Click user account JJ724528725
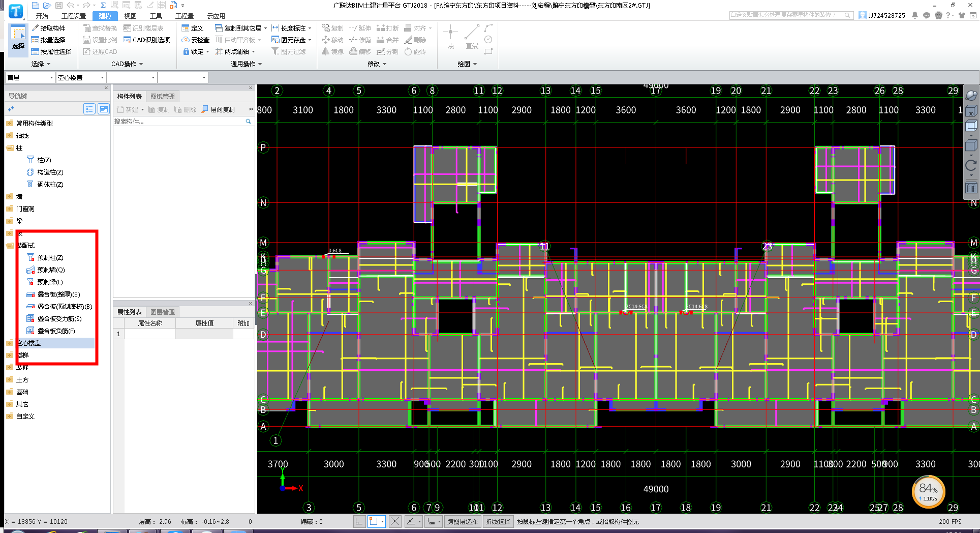980x533 pixels. point(886,15)
